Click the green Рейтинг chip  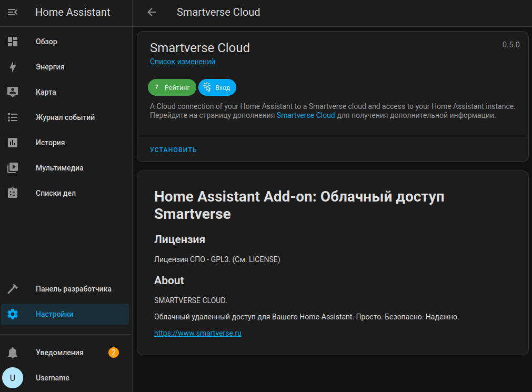pyautogui.click(x=172, y=87)
